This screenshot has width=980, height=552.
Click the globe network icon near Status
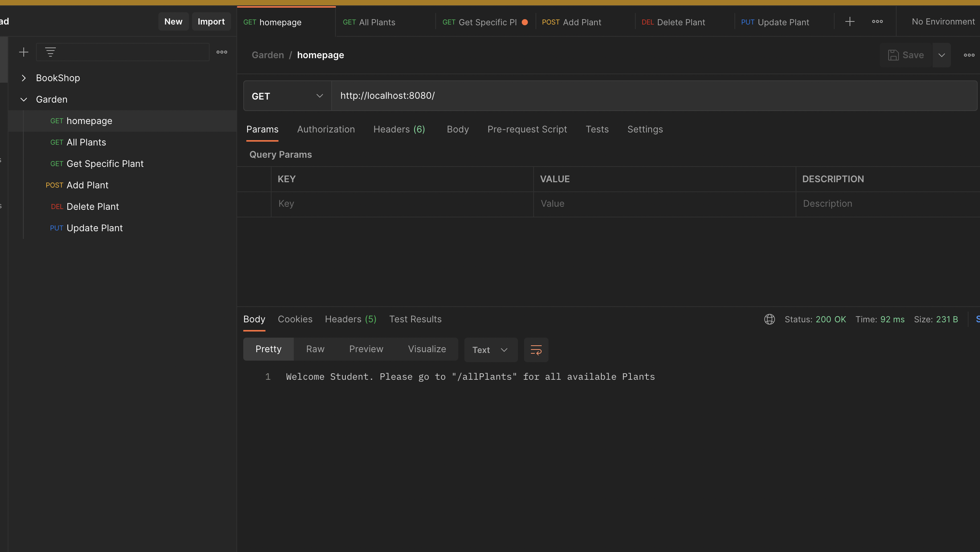coord(769,319)
